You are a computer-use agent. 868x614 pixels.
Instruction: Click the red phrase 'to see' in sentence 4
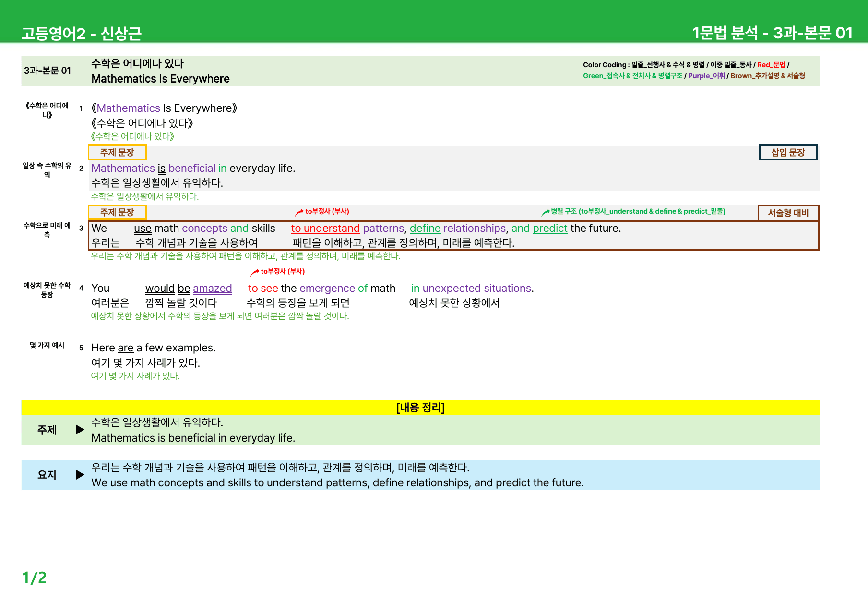(263, 289)
